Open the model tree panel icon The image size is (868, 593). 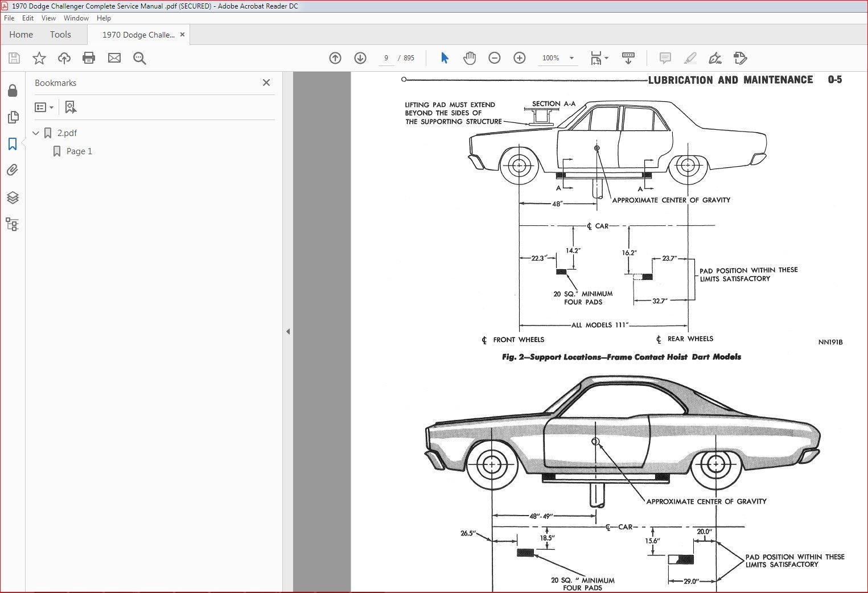(x=13, y=224)
